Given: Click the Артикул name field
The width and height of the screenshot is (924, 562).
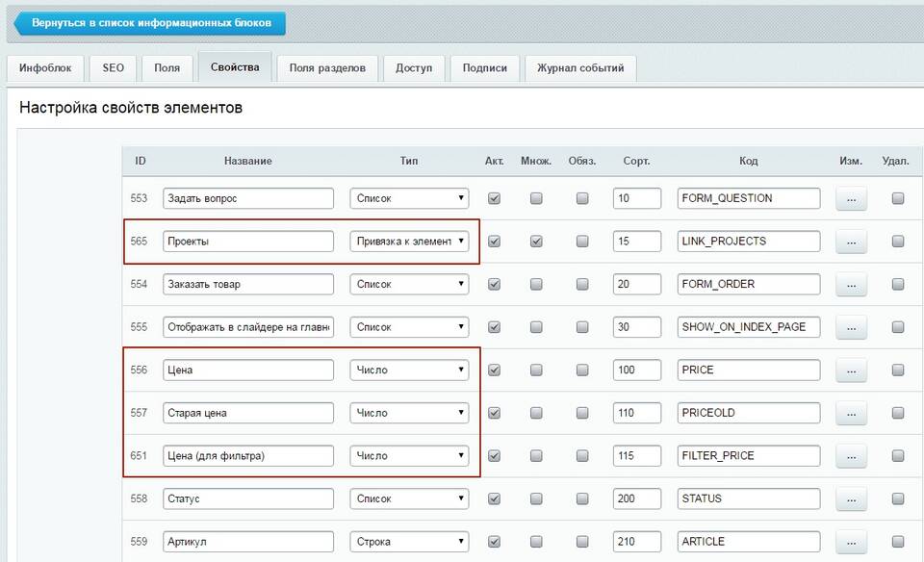Looking at the screenshot, I should click(248, 542).
